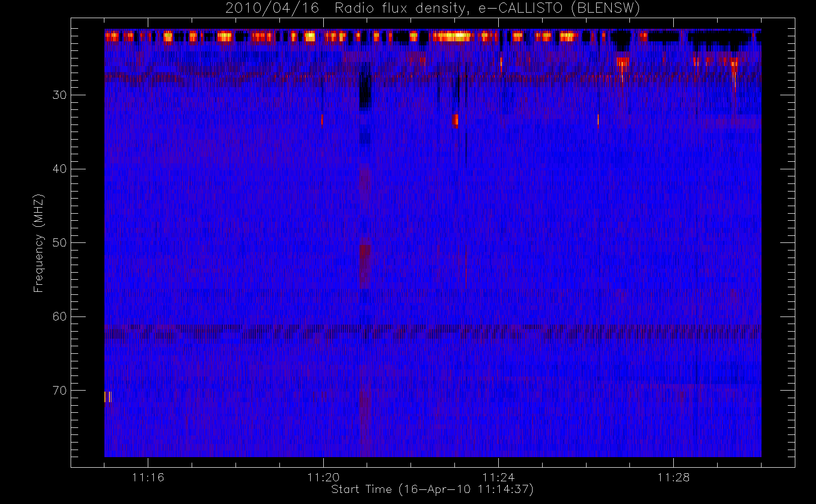Click the 50 frequency tick label
Viewport: 816px width, 504px height.
point(60,242)
